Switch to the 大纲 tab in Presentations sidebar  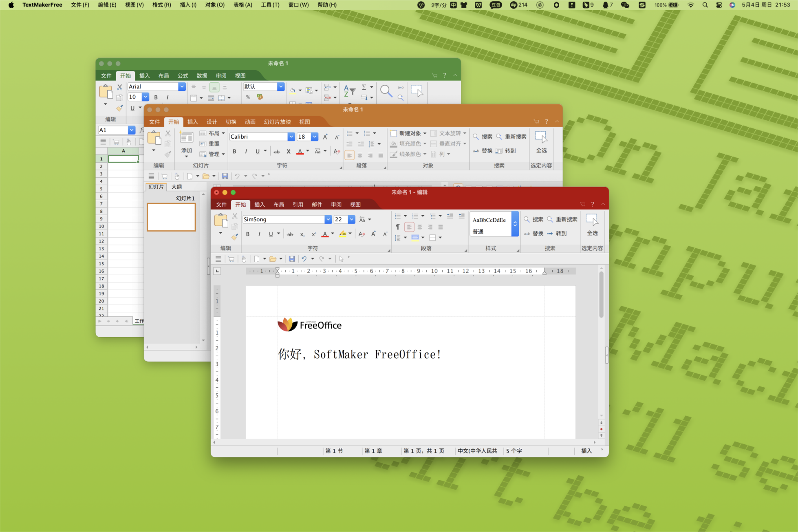click(176, 187)
